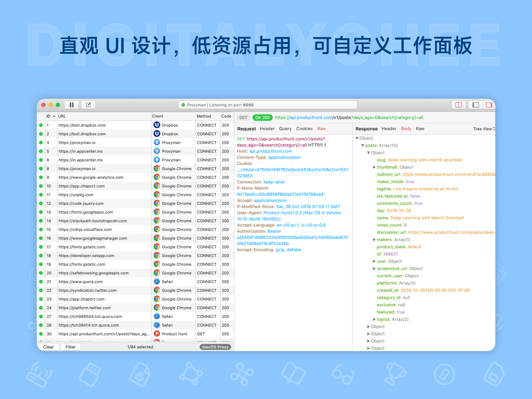Click the Product Hunt client icon on row 30
The width and height of the screenshot is (532, 399).
[157, 334]
